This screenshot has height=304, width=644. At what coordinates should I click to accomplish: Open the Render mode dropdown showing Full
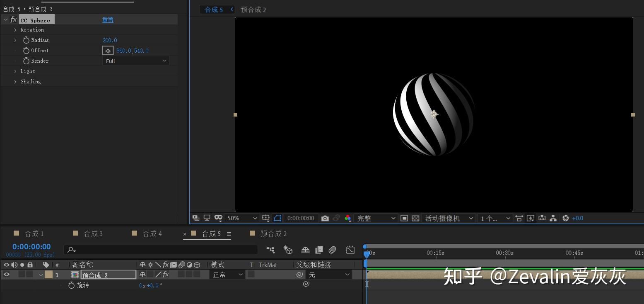135,61
